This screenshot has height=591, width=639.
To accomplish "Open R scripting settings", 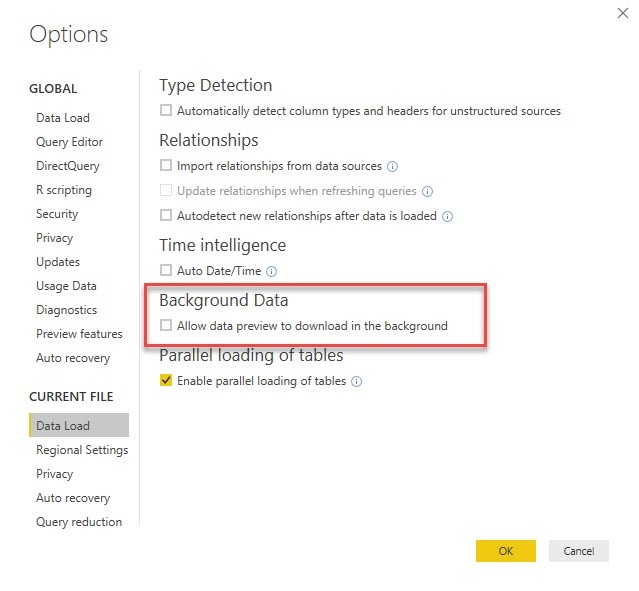I will point(64,190).
